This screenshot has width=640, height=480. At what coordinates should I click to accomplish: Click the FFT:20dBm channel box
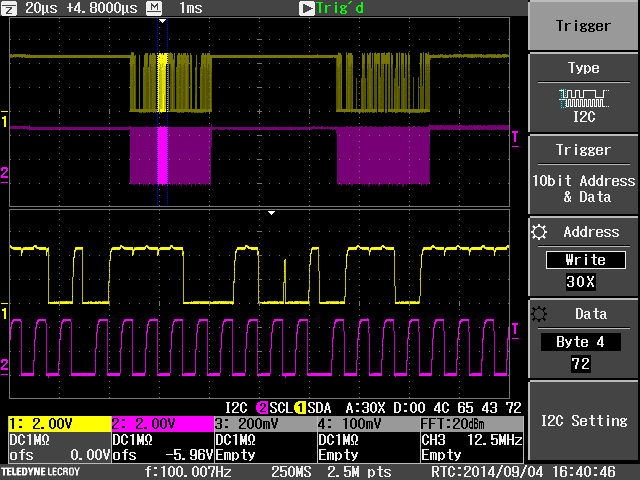click(470, 423)
